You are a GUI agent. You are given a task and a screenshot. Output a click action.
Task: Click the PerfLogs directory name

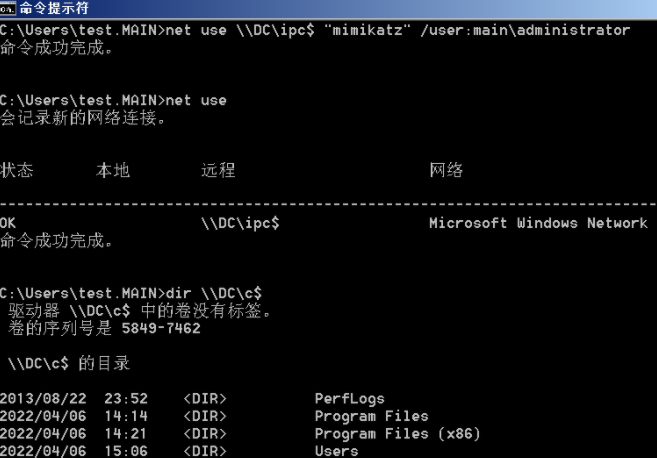[349, 398]
